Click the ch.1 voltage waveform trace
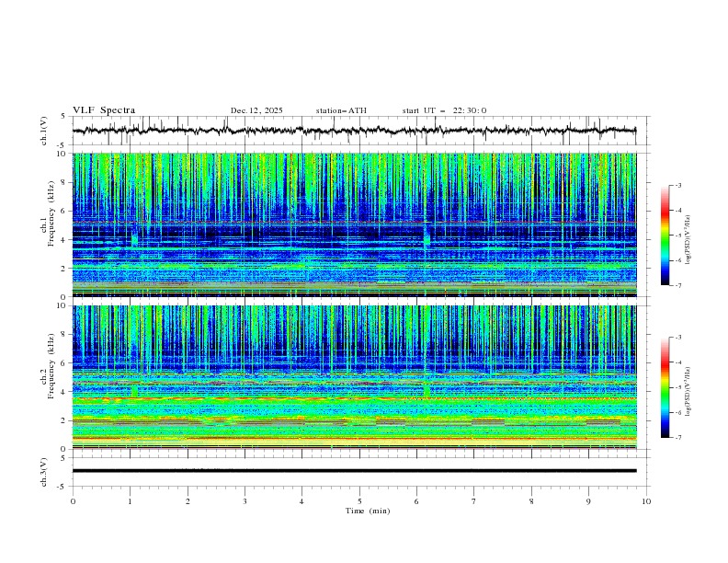This screenshot has width=728, height=563. tap(354, 131)
